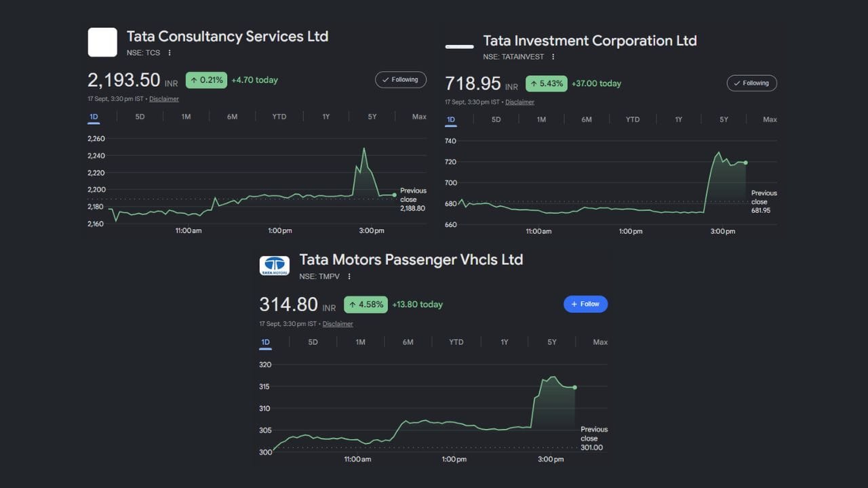Select the 1D tab on Tata Investment chart
Screen dimensions: 868x488
(451, 120)
